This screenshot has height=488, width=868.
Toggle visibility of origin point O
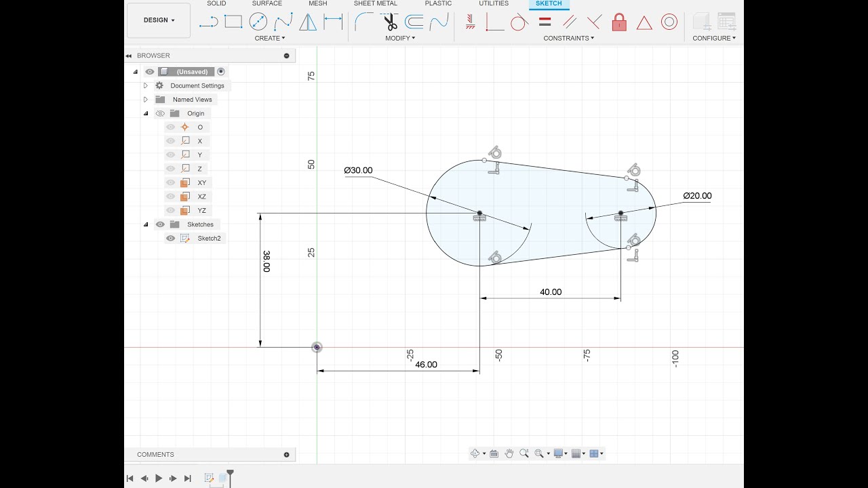171,127
